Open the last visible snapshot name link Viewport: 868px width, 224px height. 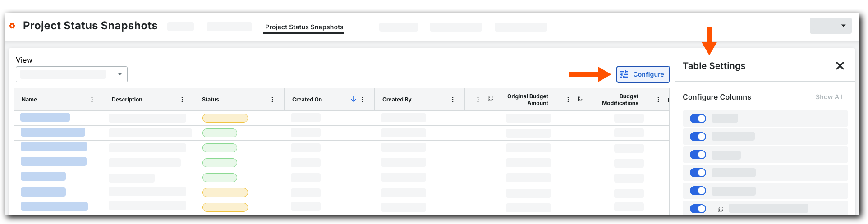tap(54, 206)
